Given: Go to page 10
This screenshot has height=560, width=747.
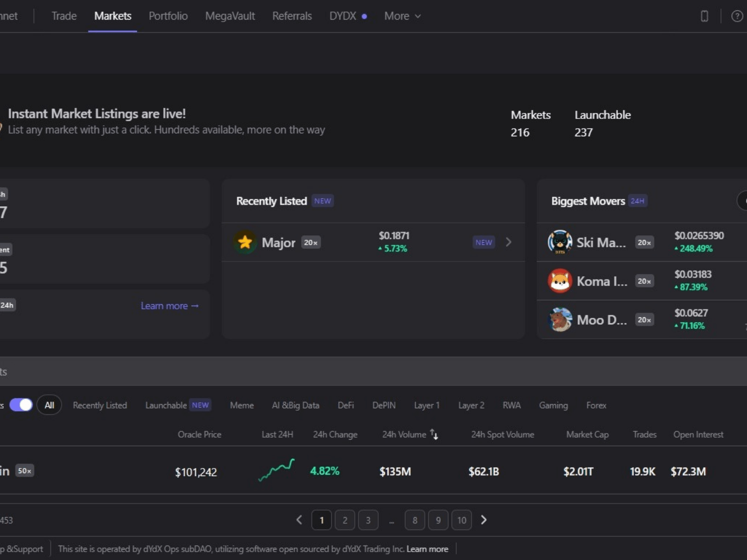Looking at the screenshot, I should (x=462, y=520).
